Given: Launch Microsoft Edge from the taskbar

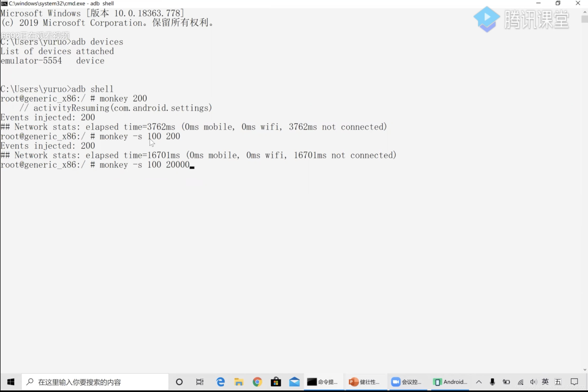Looking at the screenshot, I should (220, 382).
